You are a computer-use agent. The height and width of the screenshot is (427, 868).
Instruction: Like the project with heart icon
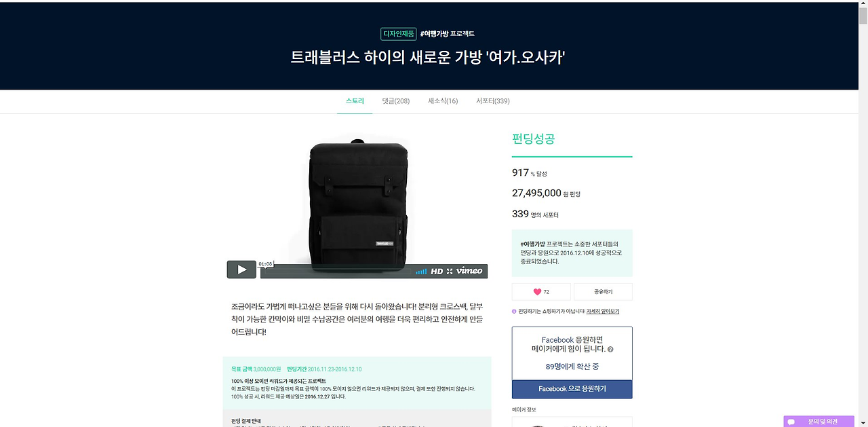[x=541, y=292]
